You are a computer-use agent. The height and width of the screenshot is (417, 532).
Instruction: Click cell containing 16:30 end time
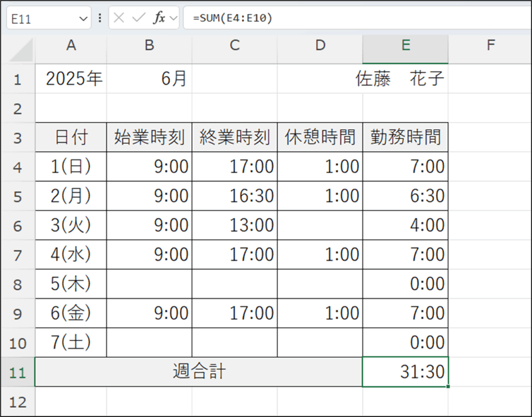pos(235,196)
